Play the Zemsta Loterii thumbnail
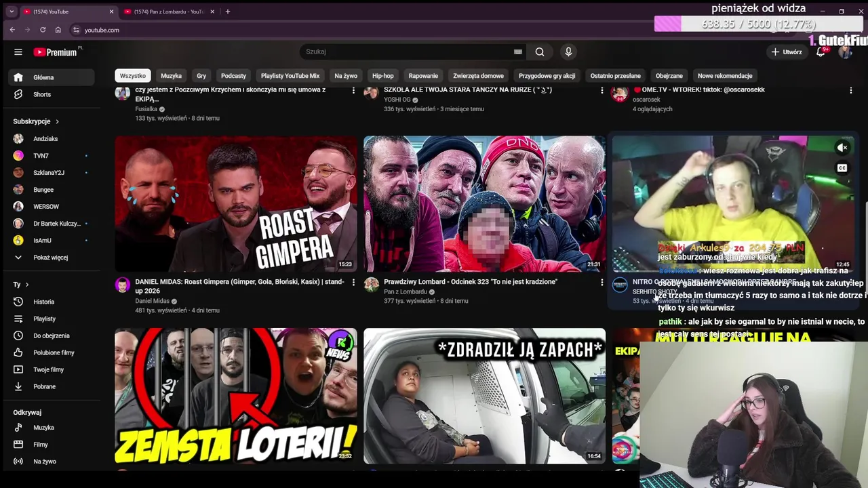 [x=236, y=396]
